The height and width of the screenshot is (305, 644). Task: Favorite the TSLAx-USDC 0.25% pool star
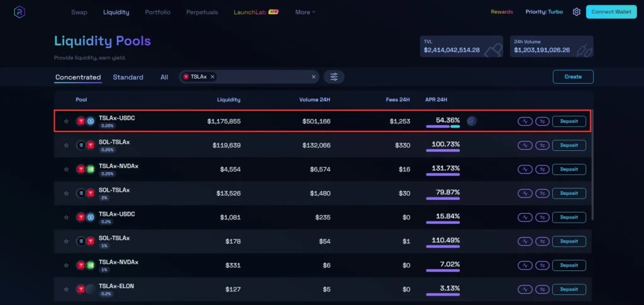tap(66, 121)
